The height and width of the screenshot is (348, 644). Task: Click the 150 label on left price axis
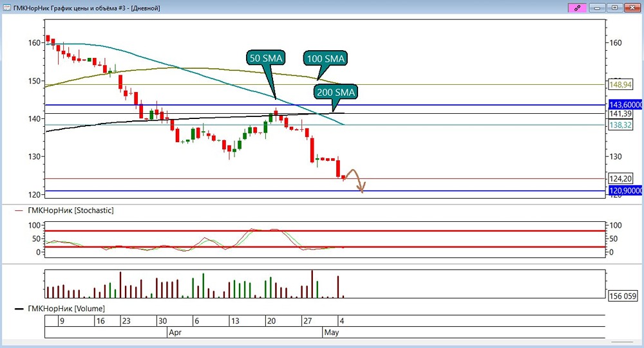[35, 81]
